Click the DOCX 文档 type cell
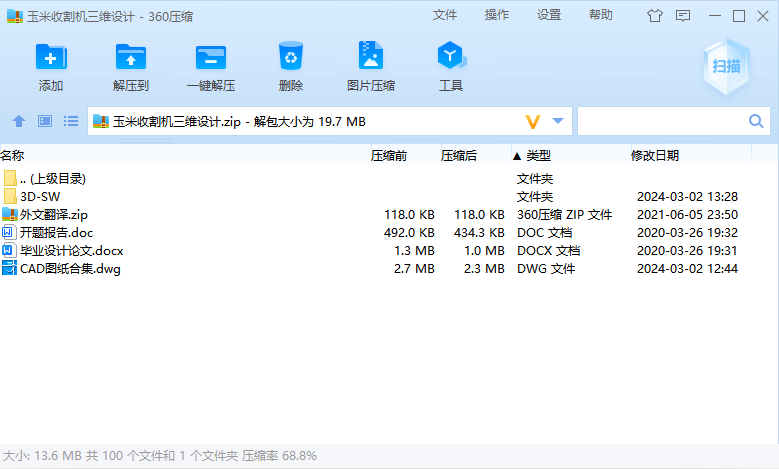This screenshot has width=779, height=469. [548, 250]
